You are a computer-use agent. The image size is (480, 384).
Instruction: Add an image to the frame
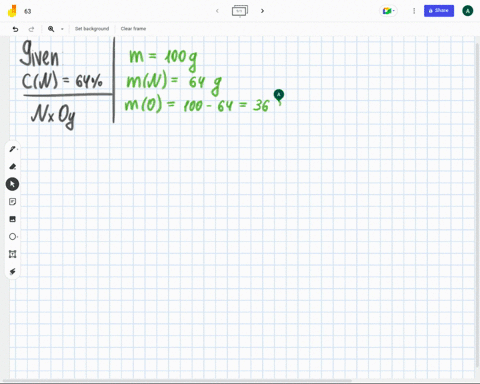tap(13, 219)
